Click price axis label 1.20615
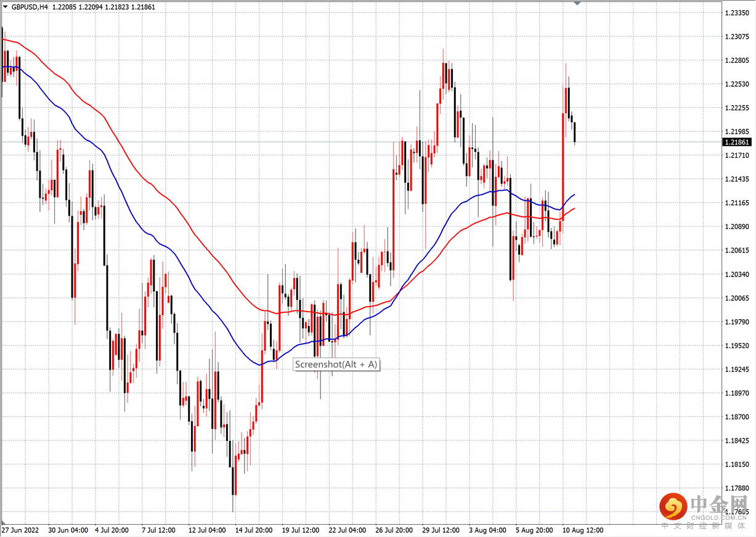 pyautogui.click(x=737, y=251)
